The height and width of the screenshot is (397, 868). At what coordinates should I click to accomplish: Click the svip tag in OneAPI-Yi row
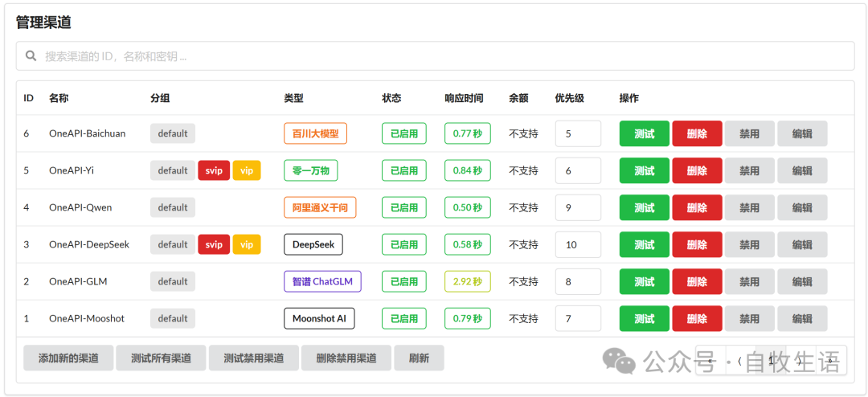pyautogui.click(x=214, y=170)
